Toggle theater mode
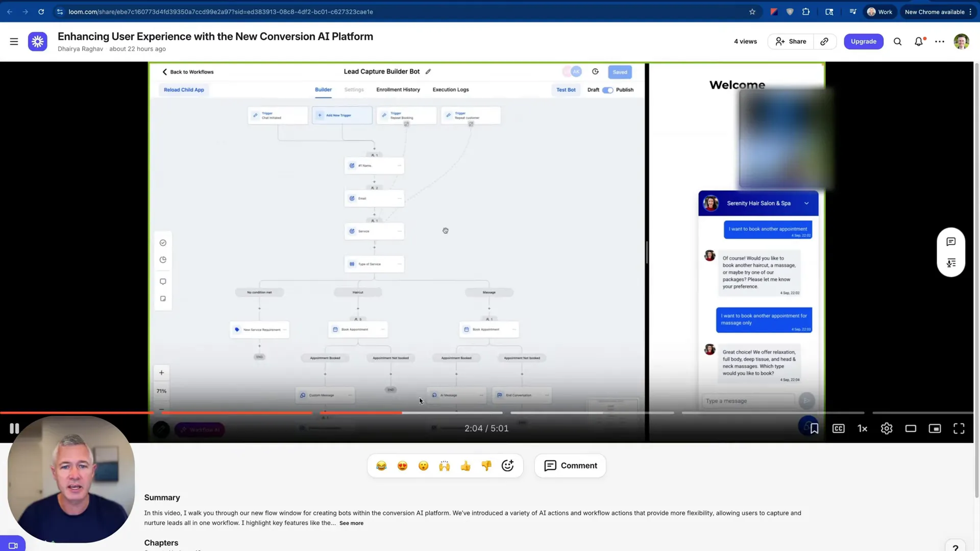Viewport: 980px width, 551px height. 911,429
